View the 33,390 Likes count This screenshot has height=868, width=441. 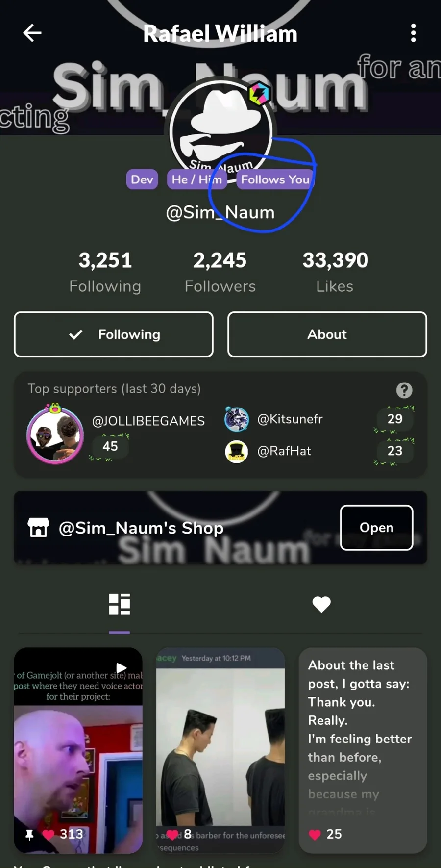click(x=335, y=272)
